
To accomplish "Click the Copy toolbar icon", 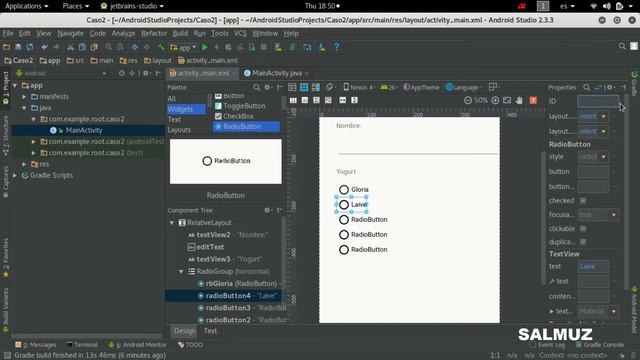I will pos(82,47).
